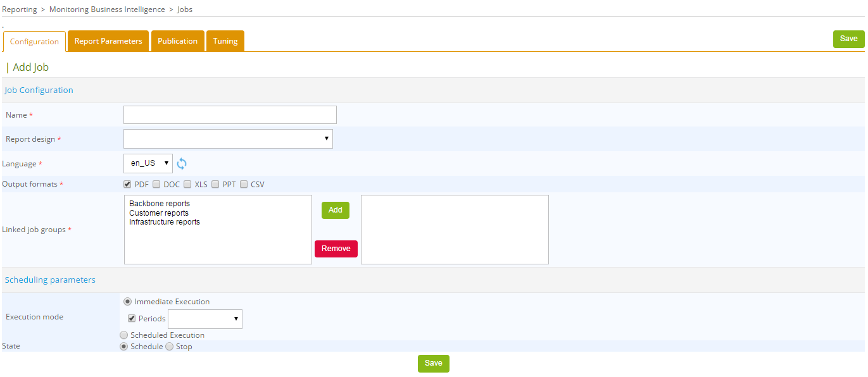Click the top-right Save button

click(x=848, y=39)
